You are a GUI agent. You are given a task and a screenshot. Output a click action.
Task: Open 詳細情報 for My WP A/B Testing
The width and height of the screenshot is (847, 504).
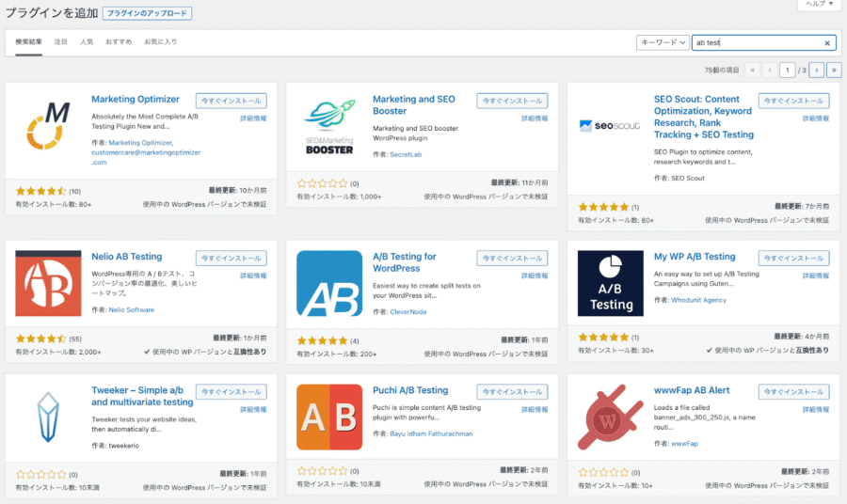pos(816,276)
